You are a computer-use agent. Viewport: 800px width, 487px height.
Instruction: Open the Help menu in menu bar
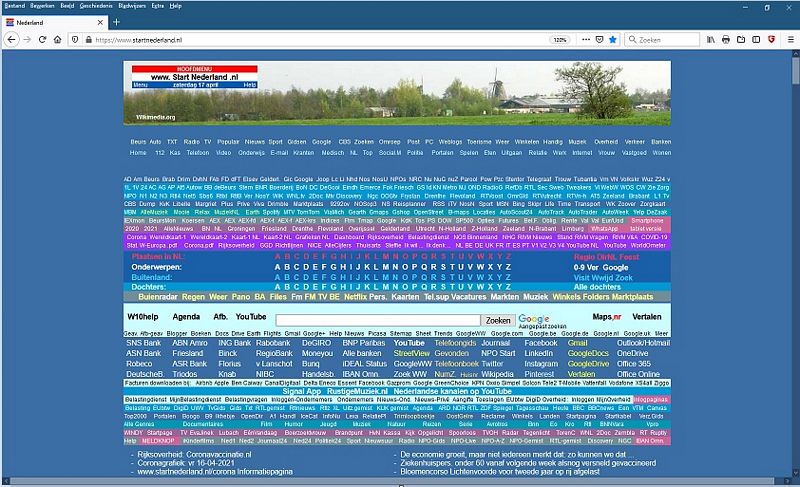(x=176, y=6)
